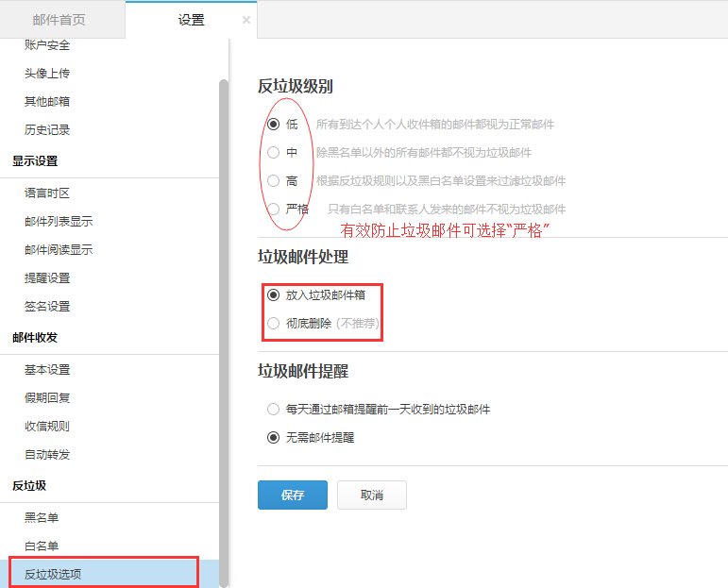
Task: Open 黑名单 in the sidebar
Action: tap(42, 517)
